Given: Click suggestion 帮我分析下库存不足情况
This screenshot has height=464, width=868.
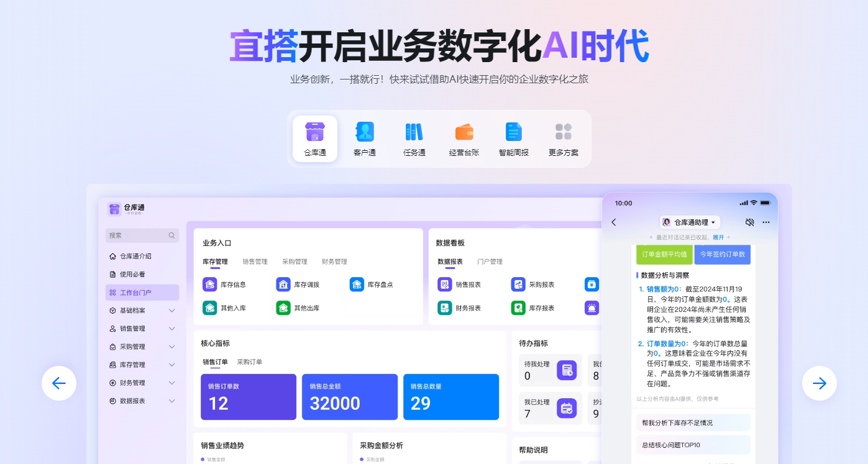Looking at the screenshot, I should (693, 422).
